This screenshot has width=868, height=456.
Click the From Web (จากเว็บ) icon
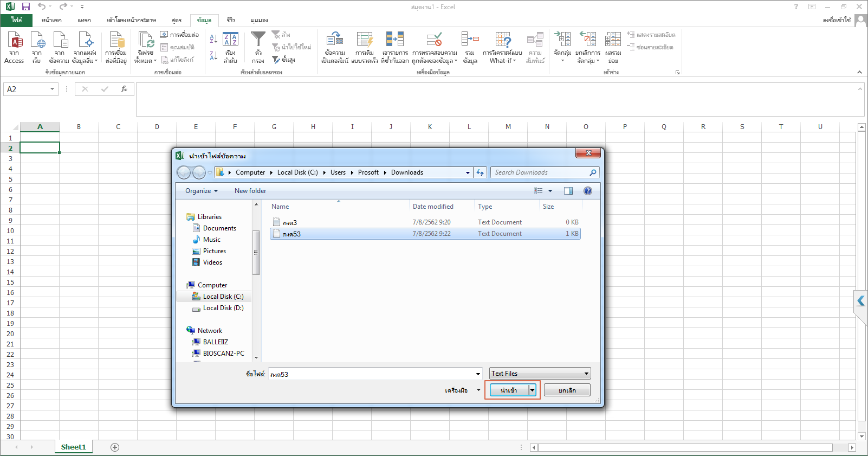37,47
